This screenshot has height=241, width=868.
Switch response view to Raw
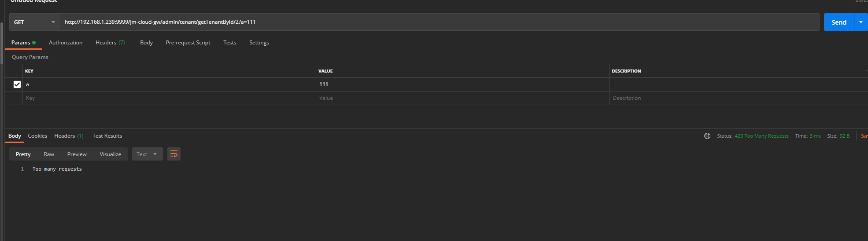(x=49, y=154)
